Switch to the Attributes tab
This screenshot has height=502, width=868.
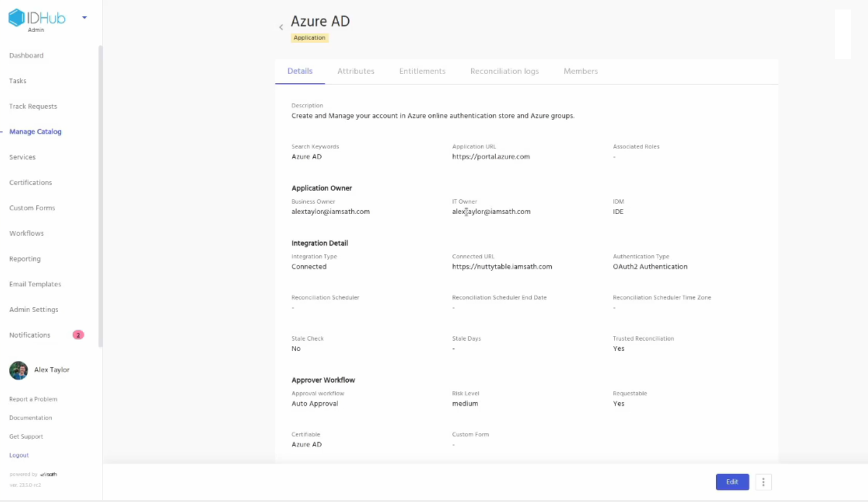point(355,71)
